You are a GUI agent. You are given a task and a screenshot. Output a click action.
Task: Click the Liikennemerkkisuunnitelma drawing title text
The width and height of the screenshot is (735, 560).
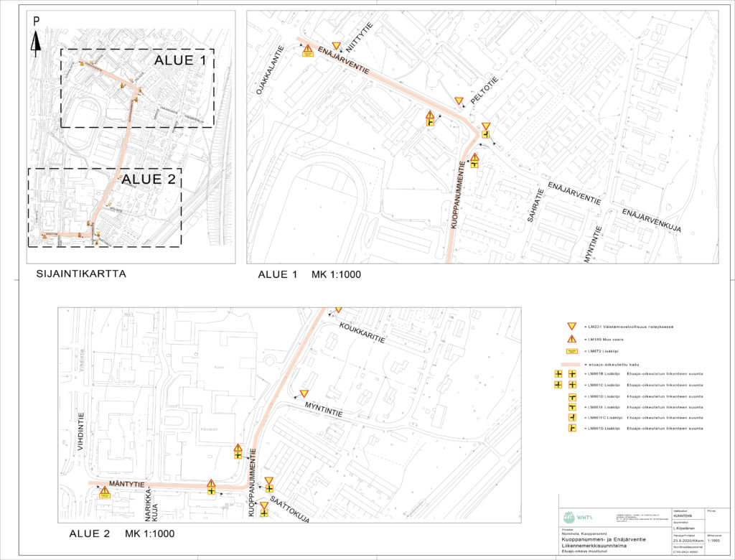coord(599,546)
